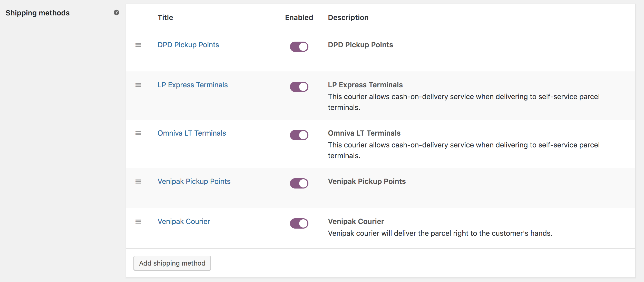
Task: Click the Enabled column header
Action: 299,17
